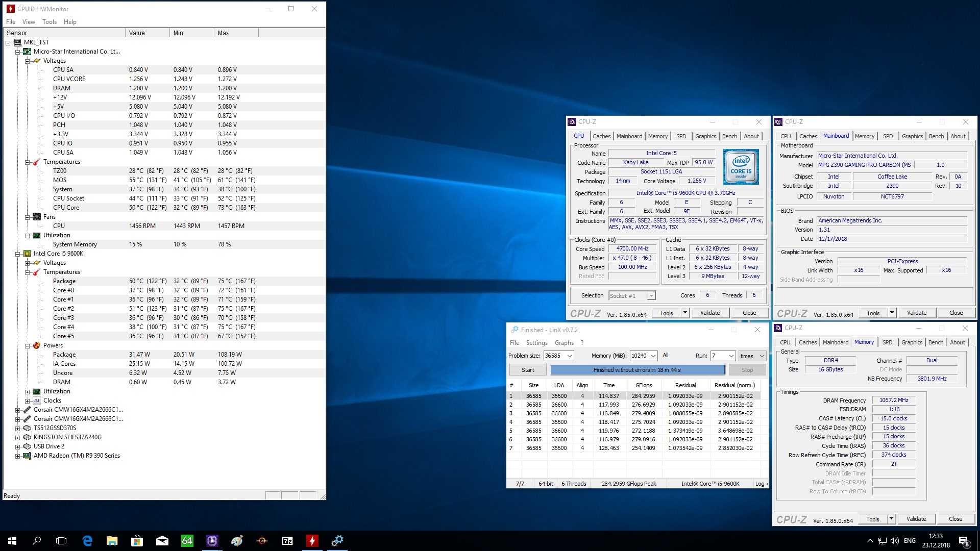Open the 7-Zip taskbar icon
980x551 pixels.
point(287,541)
